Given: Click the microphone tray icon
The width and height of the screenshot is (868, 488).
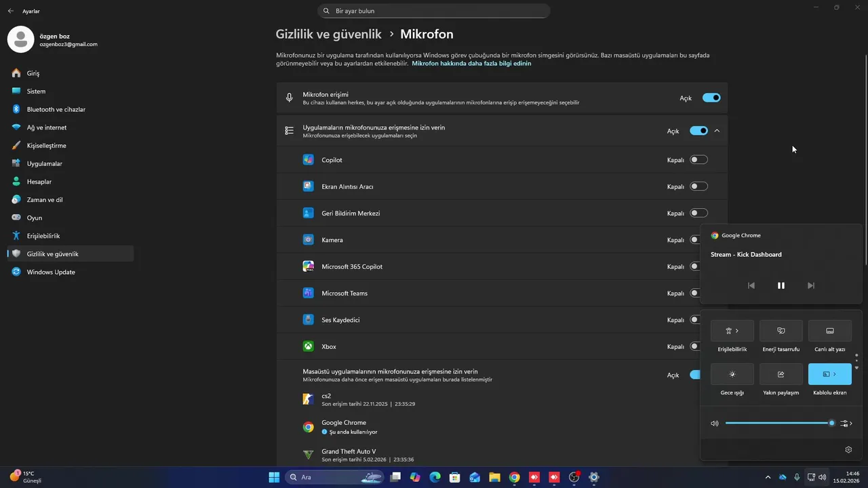Looking at the screenshot, I should pyautogui.click(x=797, y=477).
